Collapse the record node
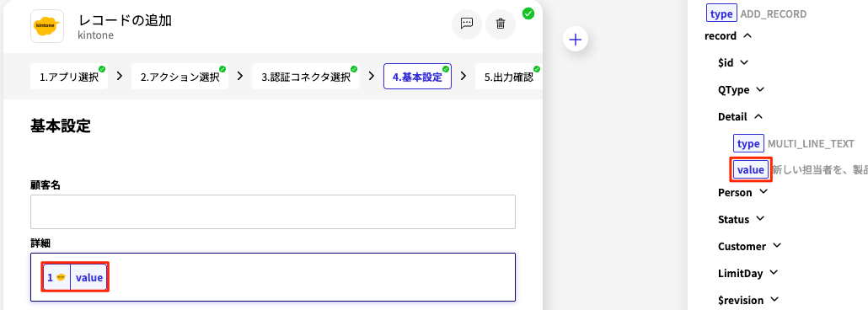The height and width of the screenshot is (310, 868). point(747,35)
